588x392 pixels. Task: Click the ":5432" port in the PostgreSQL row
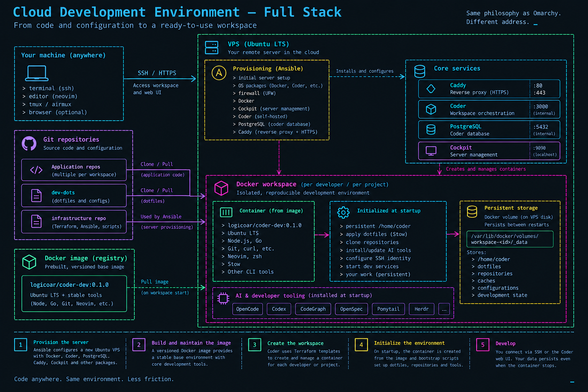pos(541,127)
